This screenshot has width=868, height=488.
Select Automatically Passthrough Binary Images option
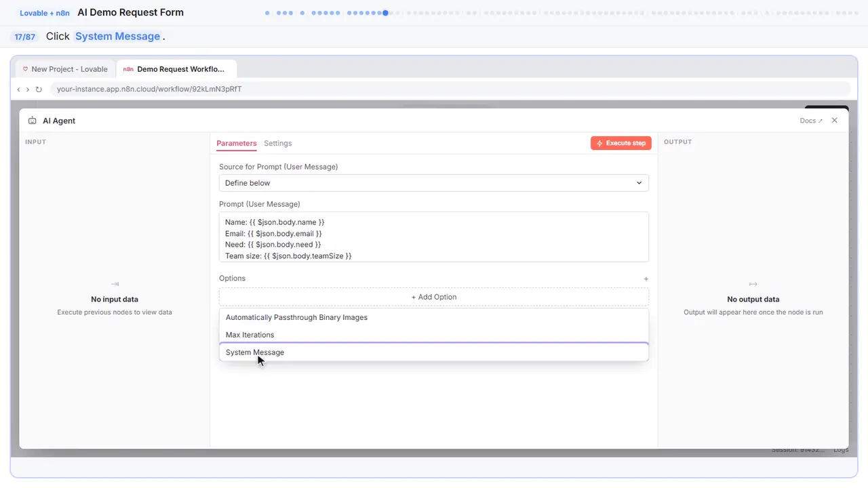pos(434,317)
